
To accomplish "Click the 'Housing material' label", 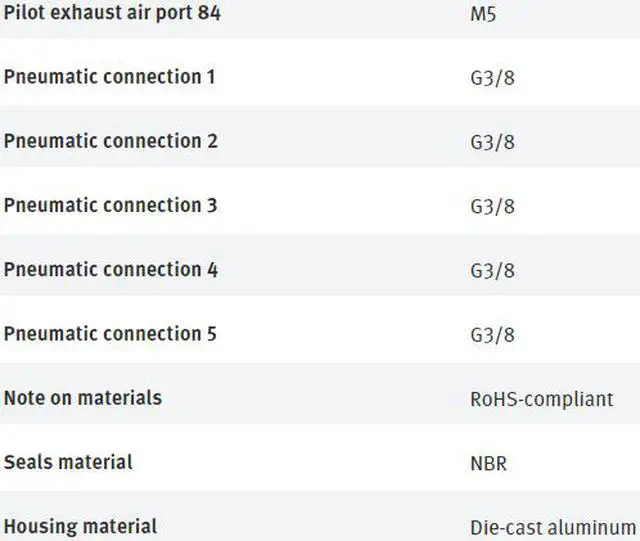I will click(80, 526).
